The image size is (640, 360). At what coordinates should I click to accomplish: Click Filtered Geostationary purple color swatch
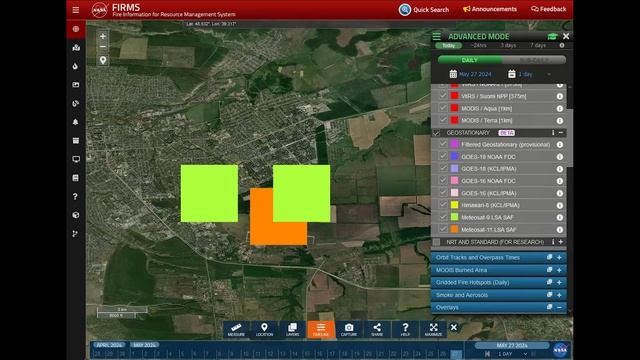[454, 144]
